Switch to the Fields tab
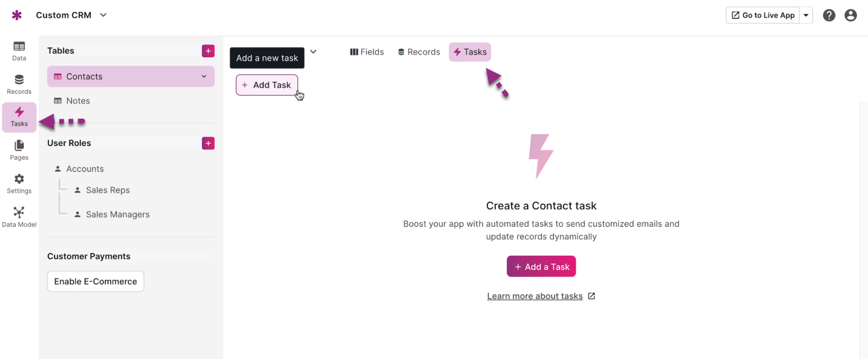 pos(367,52)
